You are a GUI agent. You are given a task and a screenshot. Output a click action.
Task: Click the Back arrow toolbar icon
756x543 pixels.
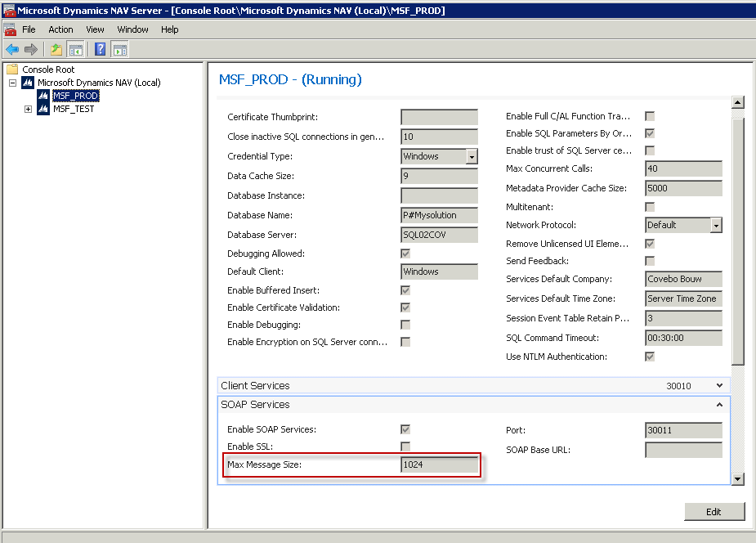[12, 49]
